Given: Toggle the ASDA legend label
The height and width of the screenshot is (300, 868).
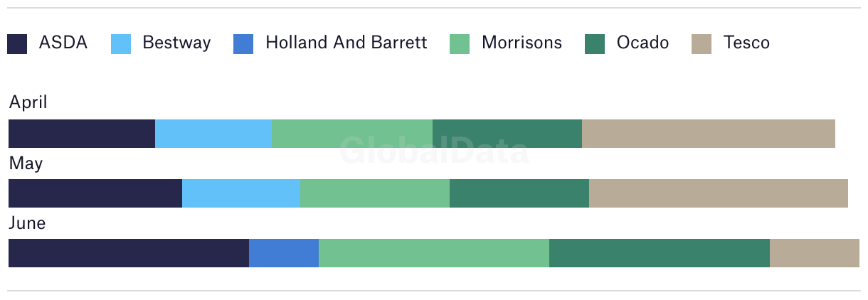Looking at the screenshot, I should (x=63, y=43).
